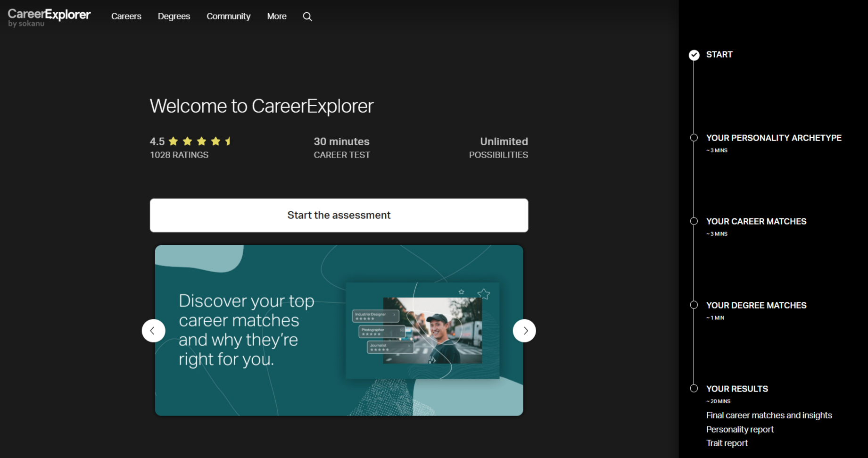868x458 pixels.
Task: Click the CareerExplorer by sokanu logo
Action: click(49, 17)
